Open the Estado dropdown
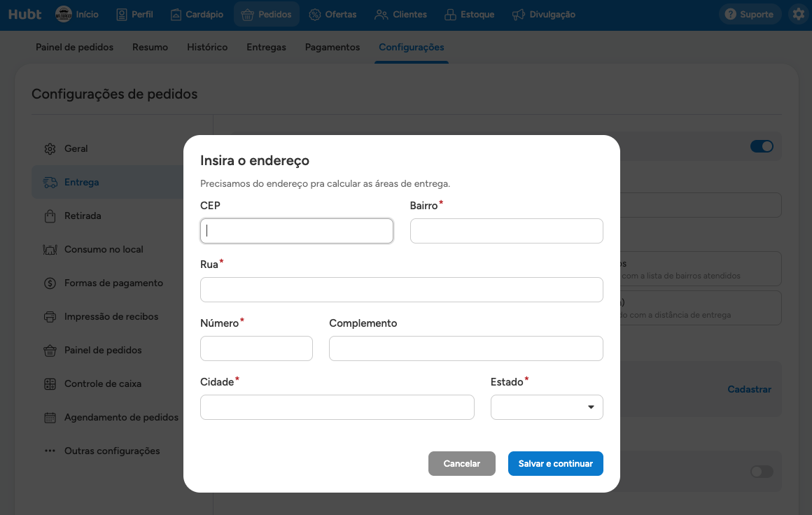This screenshot has width=812, height=515. pos(547,407)
